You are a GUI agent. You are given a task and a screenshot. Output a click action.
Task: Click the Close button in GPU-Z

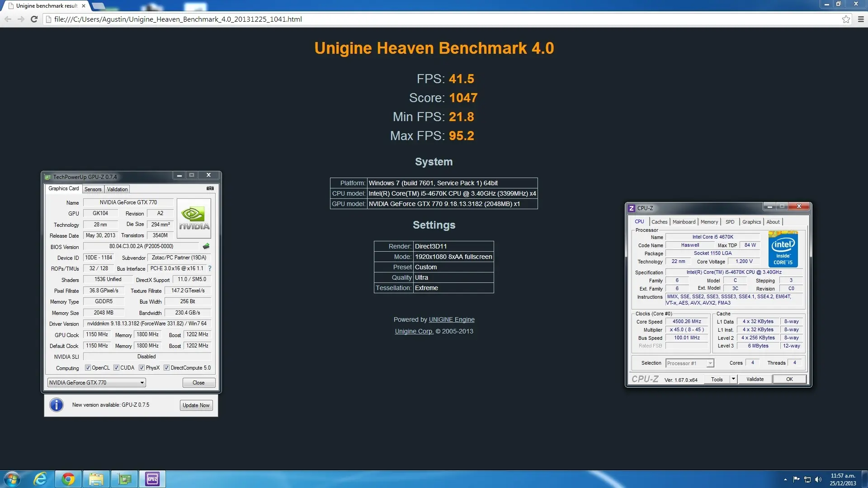[x=198, y=383]
